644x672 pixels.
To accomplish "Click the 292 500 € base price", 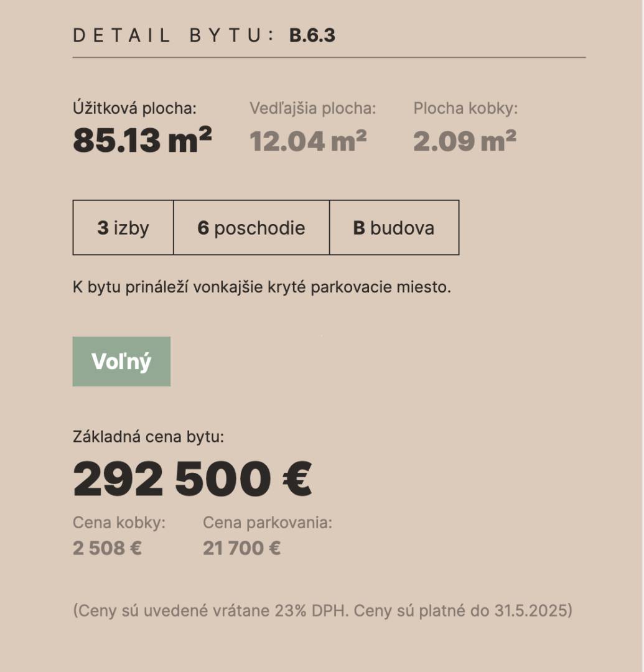I will 192,478.
